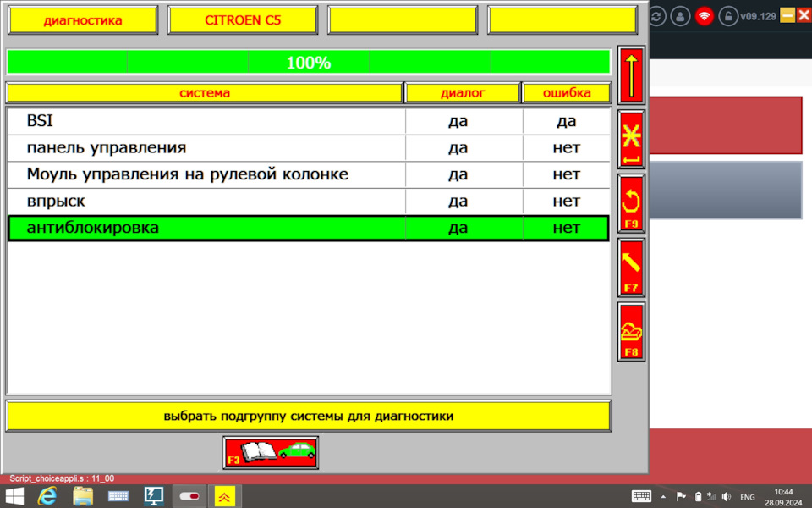This screenshot has width=812, height=508.
Task: Click 'да' in BSI error column
Action: [x=567, y=121]
